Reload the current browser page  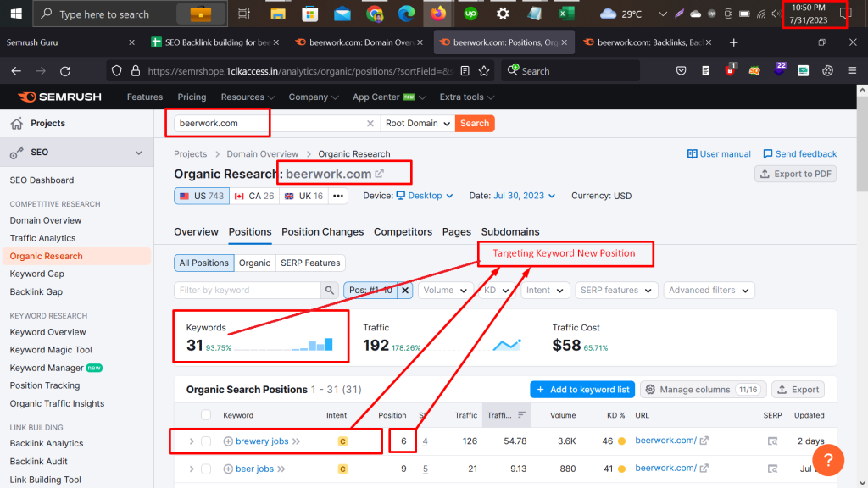pos(65,71)
